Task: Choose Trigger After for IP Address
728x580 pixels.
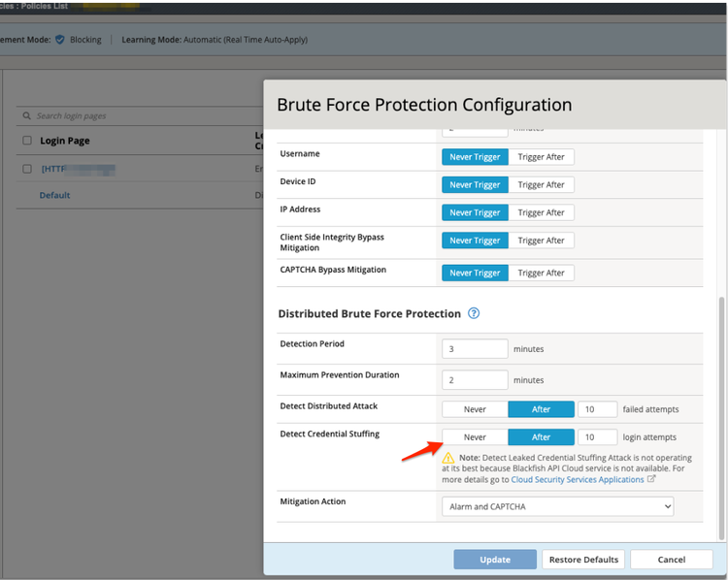Action: 541,212
